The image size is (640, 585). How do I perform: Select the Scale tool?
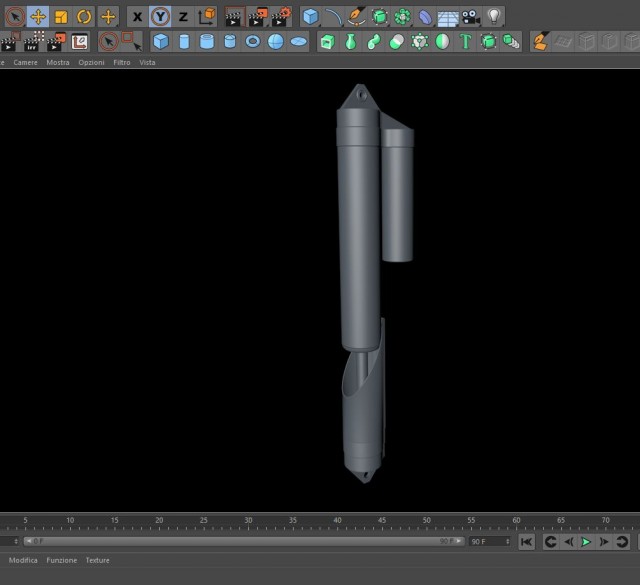point(61,17)
